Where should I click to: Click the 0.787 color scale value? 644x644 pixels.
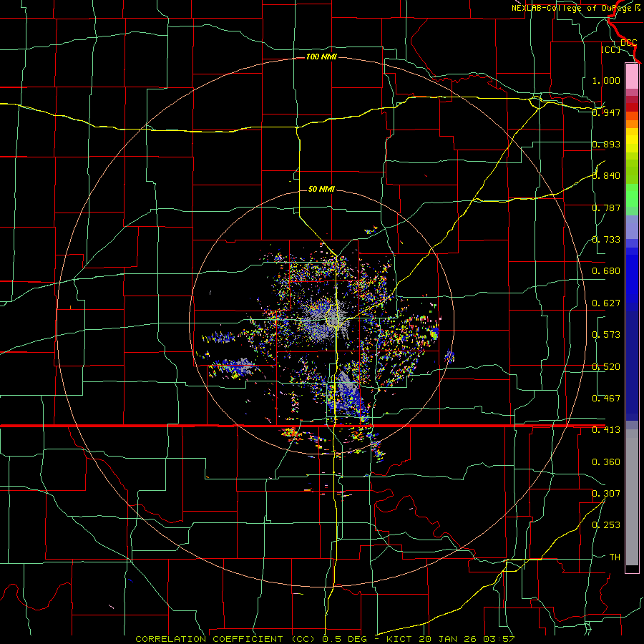pyautogui.click(x=606, y=208)
